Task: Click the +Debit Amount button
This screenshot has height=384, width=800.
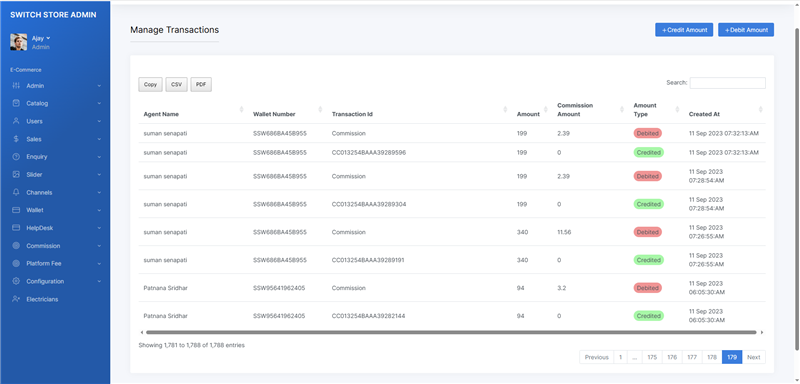Action: [x=746, y=30]
